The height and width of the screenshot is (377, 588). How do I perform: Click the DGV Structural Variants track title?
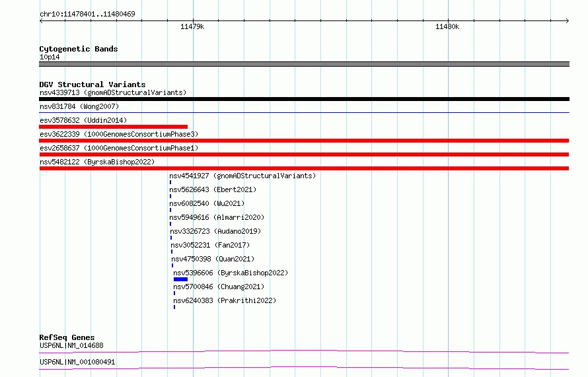pyautogui.click(x=92, y=85)
